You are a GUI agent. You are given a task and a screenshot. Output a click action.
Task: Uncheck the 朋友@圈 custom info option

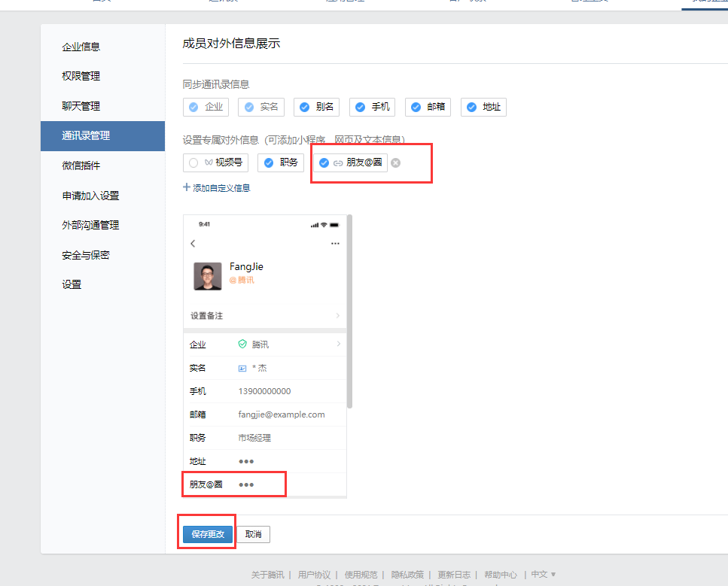324,162
